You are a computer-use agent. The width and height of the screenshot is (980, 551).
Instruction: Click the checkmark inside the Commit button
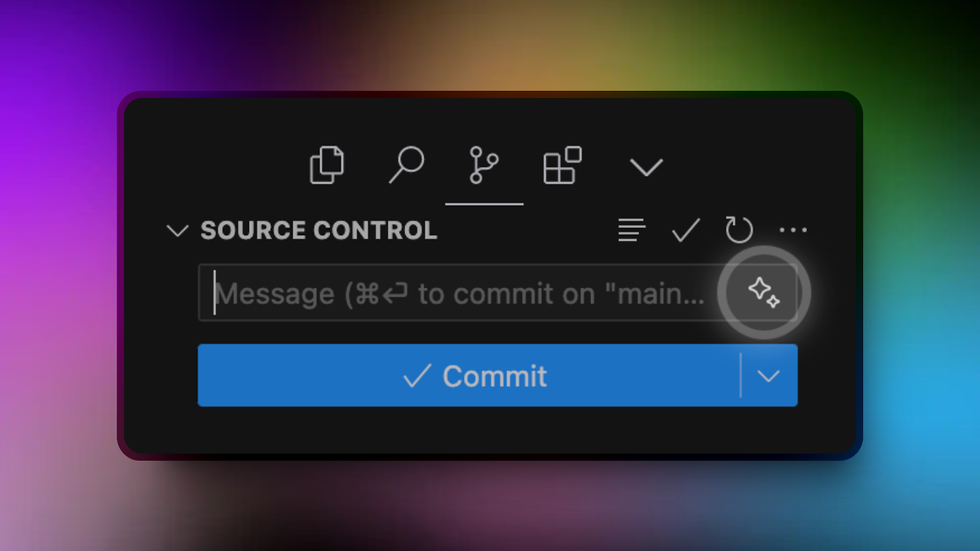(x=417, y=376)
